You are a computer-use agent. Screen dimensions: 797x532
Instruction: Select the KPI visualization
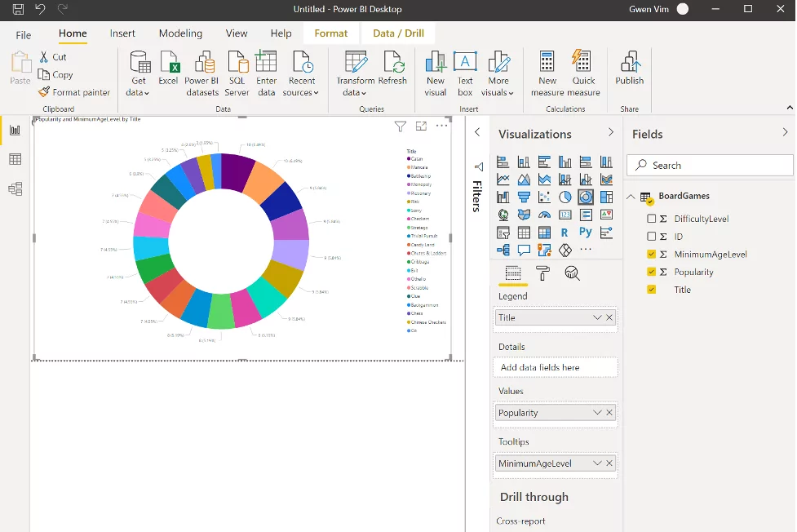(x=606, y=215)
